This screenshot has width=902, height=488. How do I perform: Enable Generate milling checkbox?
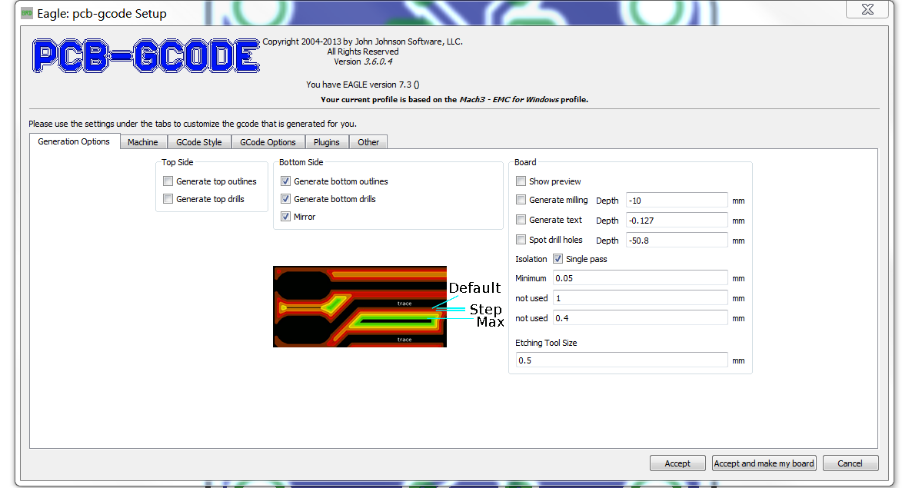tap(521, 200)
